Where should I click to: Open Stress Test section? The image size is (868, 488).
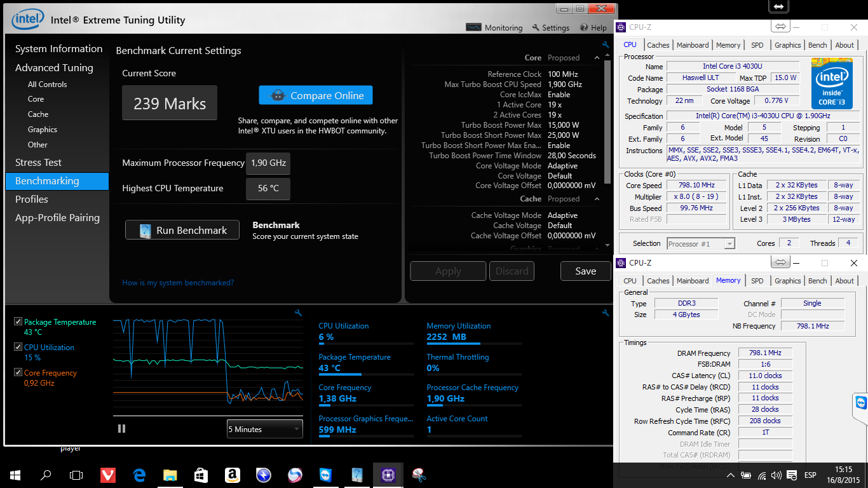38,163
